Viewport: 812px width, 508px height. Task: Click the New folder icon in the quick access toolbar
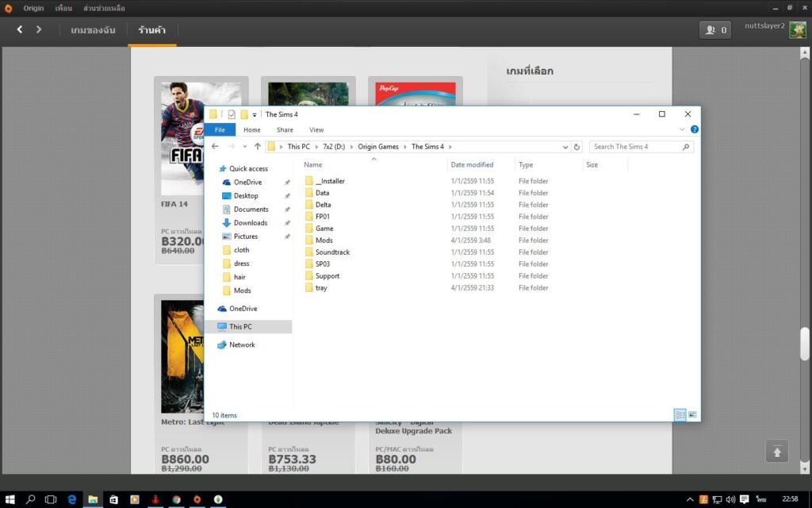[x=244, y=114]
